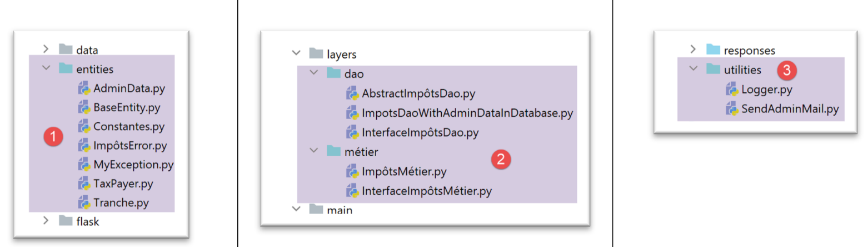Open ImpotsDaoWithAdminDataInDatabase.py file
Viewport: 868px width, 247px height.
(467, 113)
